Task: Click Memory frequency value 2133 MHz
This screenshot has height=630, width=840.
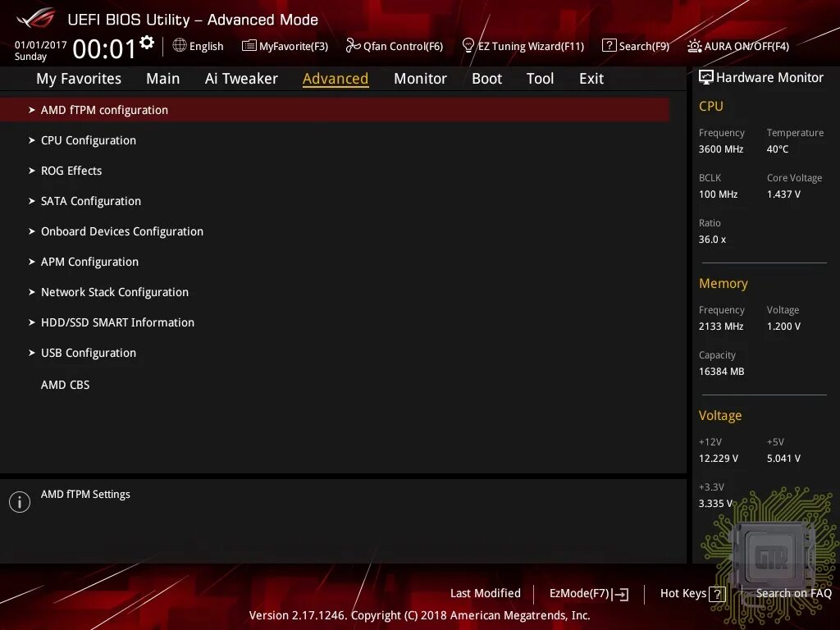Action: coord(720,326)
